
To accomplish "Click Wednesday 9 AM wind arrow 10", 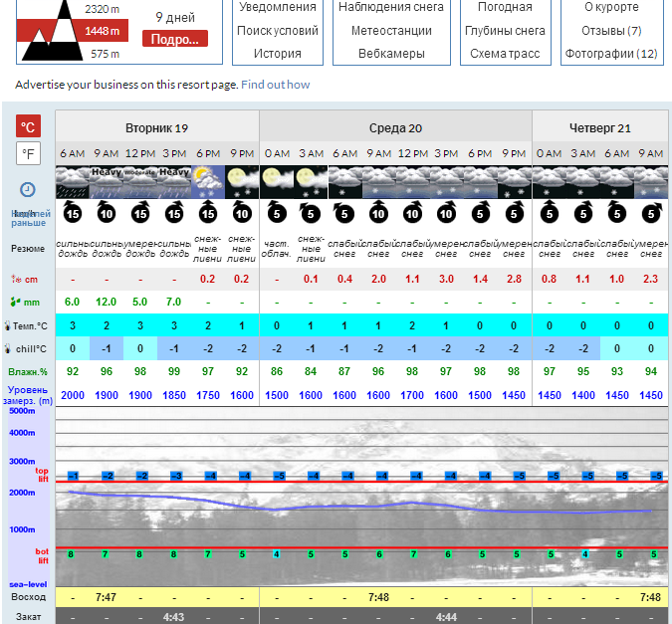I will click(378, 211).
